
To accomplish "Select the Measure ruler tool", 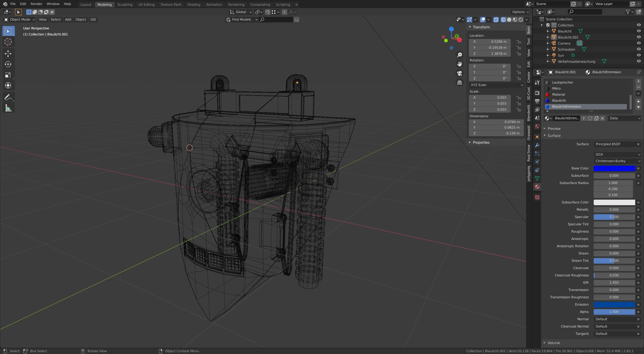I will [x=8, y=108].
